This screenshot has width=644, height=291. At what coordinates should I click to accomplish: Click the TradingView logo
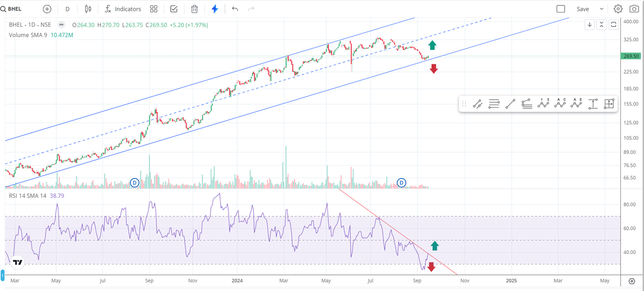click(18, 262)
